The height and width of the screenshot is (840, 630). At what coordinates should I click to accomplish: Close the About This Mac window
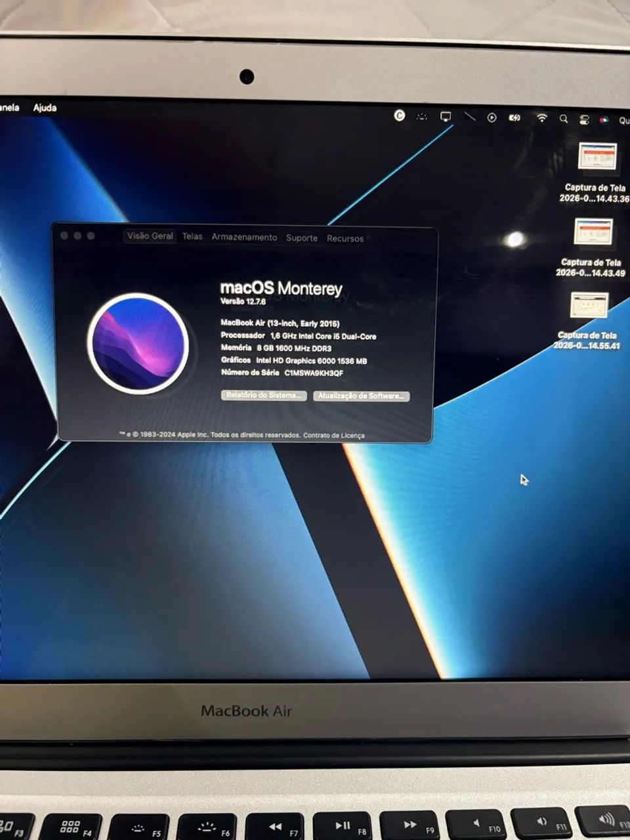click(x=64, y=235)
